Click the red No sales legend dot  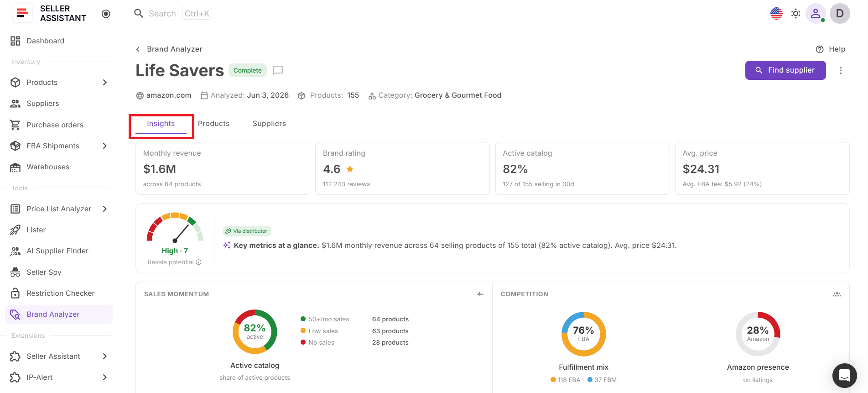(x=303, y=342)
